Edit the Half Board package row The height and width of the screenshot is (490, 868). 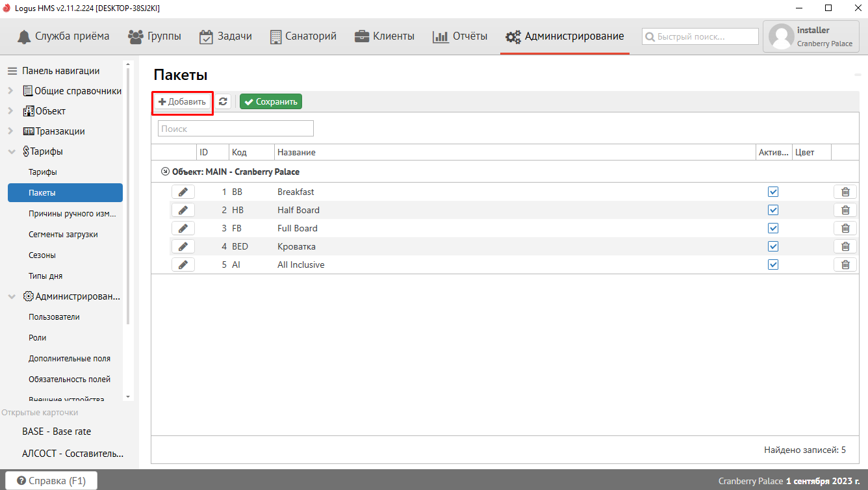[x=183, y=210]
